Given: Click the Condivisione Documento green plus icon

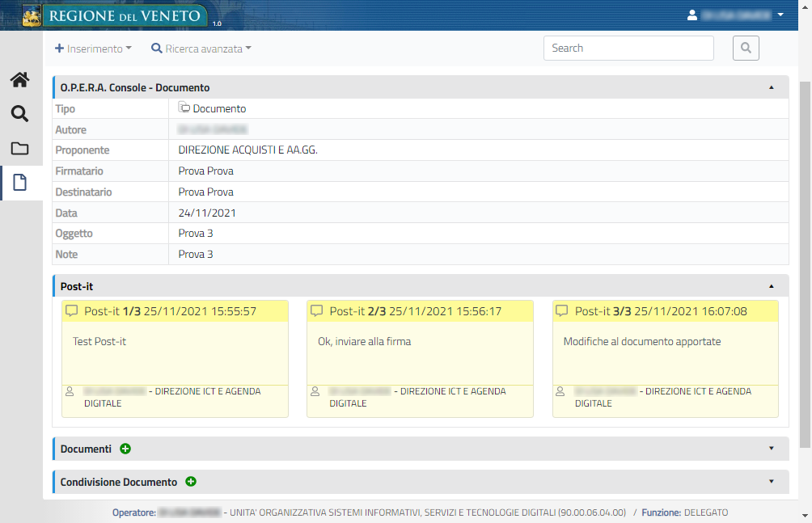Looking at the screenshot, I should tap(191, 482).
